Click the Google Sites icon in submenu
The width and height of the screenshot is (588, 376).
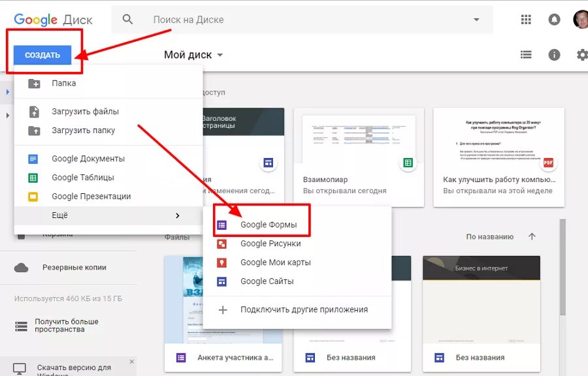[x=221, y=281]
